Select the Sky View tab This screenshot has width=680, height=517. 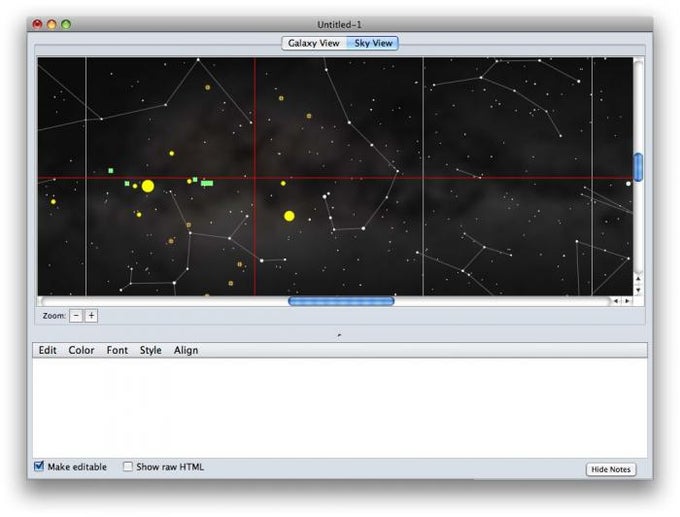(x=373, y=43)
